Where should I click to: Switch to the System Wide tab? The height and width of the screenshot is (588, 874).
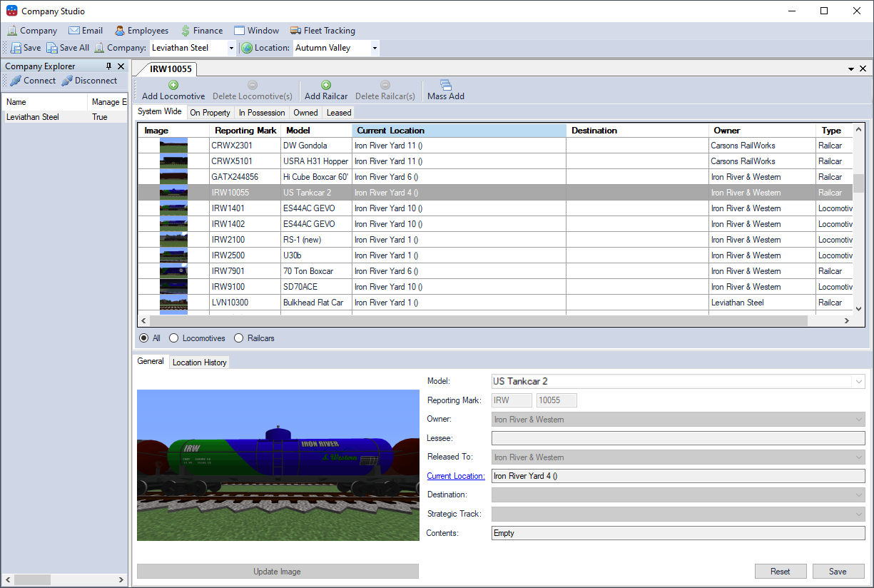click(160, 112)
